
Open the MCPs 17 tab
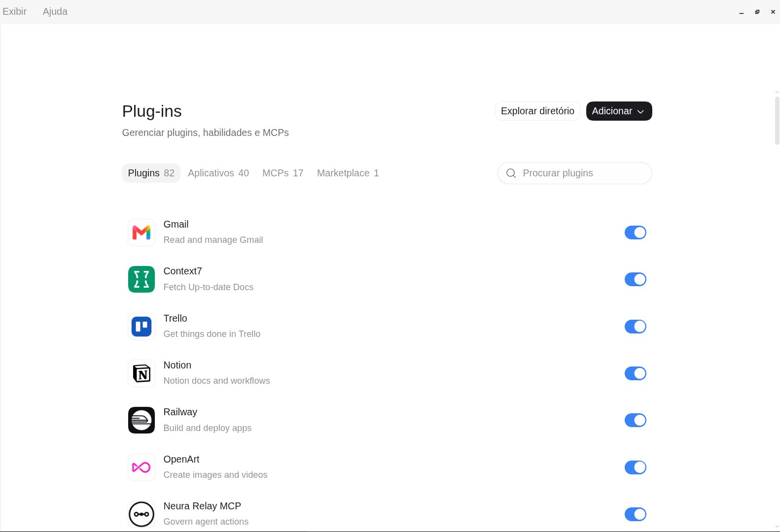[x=283, y=173]
